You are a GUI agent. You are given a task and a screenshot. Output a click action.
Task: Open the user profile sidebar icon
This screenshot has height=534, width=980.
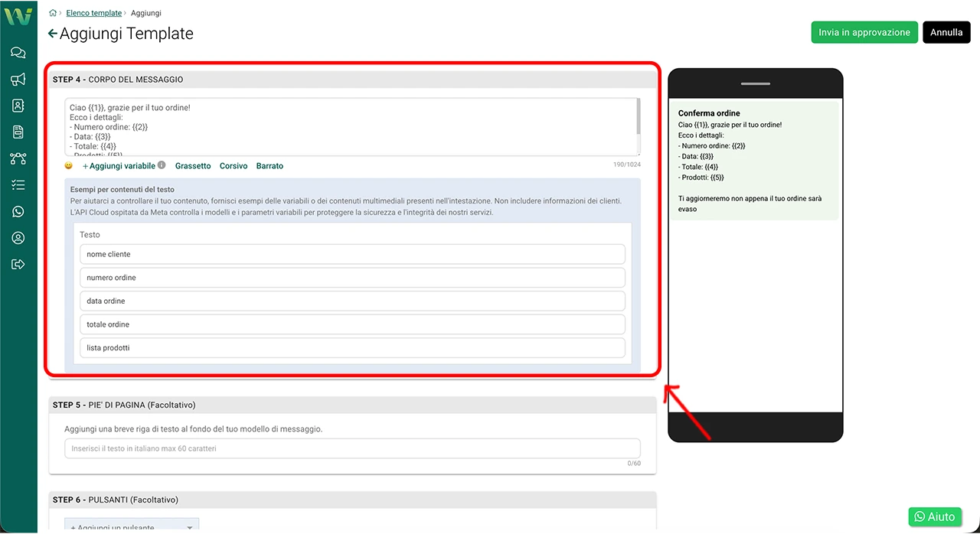pos(18,238)
